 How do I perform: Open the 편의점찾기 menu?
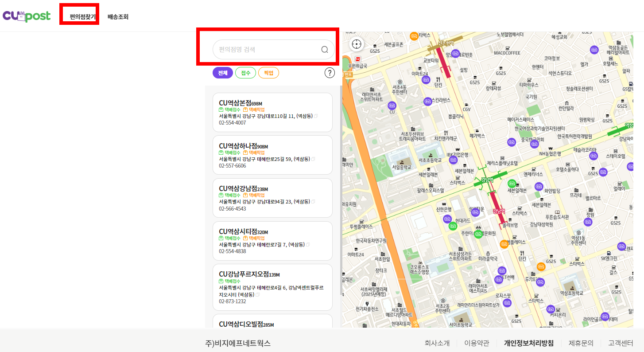82,17
